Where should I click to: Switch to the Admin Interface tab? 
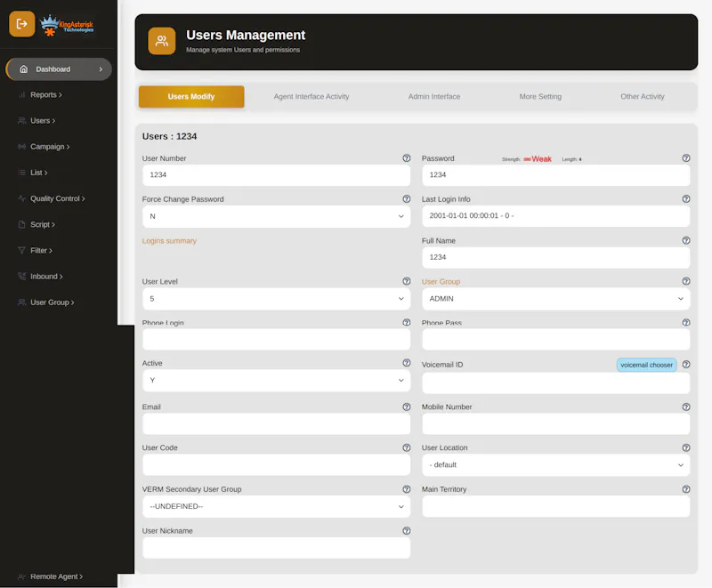point(434,97)
